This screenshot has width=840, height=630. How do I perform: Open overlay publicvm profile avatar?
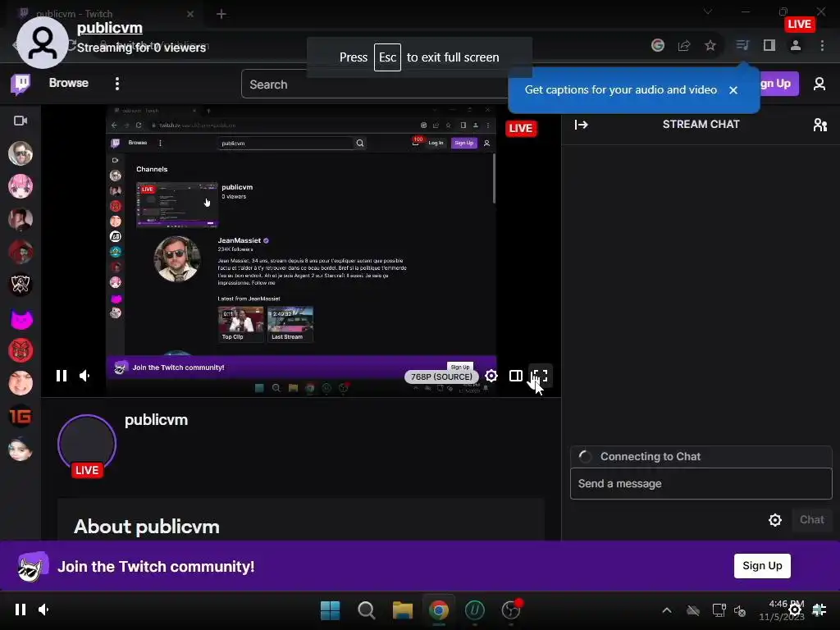click(x=43, y=43)
